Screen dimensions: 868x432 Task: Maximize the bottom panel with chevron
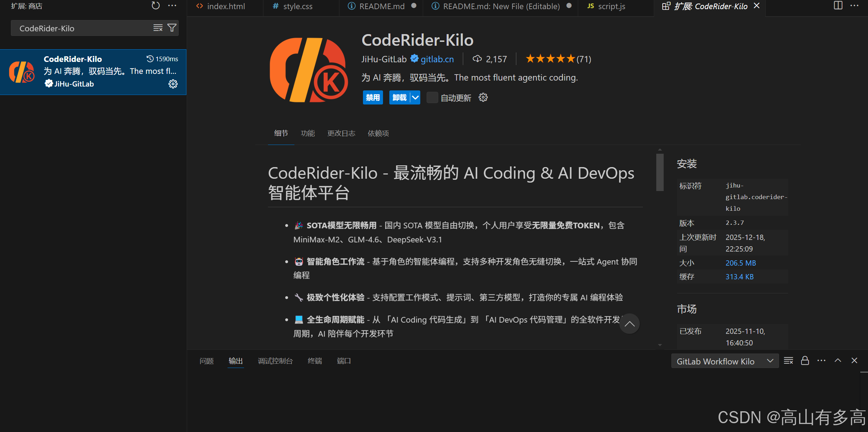point(838,361)
